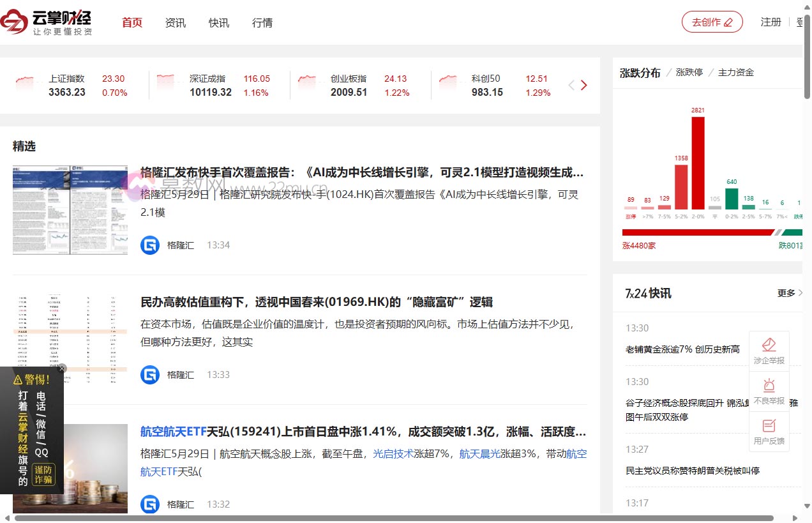
Task: Click the right arrow on the index strip
Action: click(x=584, y=84)
